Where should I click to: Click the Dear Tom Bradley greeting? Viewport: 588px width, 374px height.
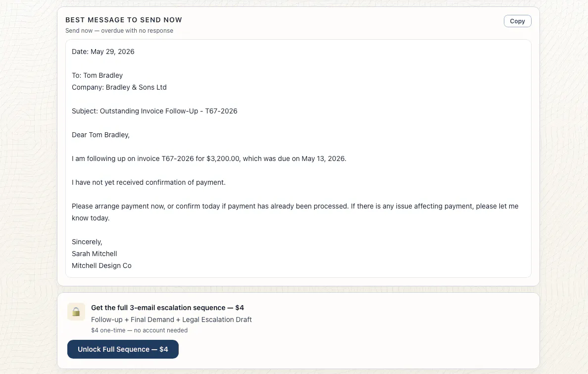click(x=101, y=135)
